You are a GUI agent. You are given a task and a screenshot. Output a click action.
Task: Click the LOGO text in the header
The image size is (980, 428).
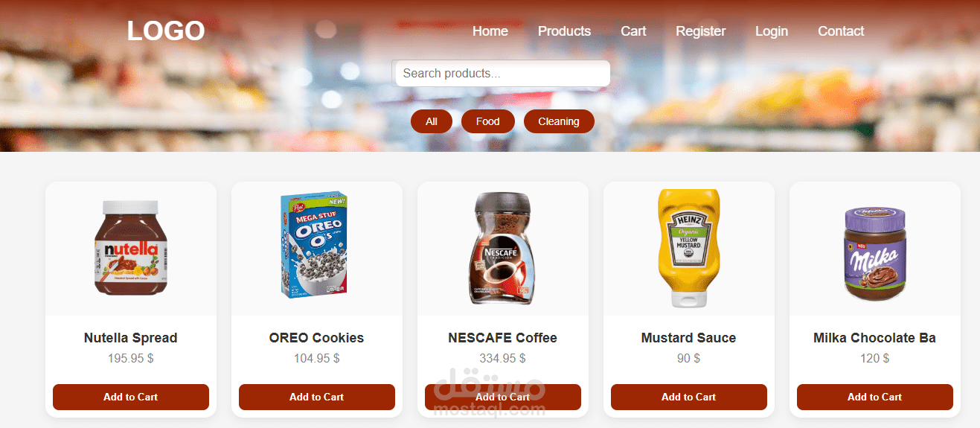point(165,31)
